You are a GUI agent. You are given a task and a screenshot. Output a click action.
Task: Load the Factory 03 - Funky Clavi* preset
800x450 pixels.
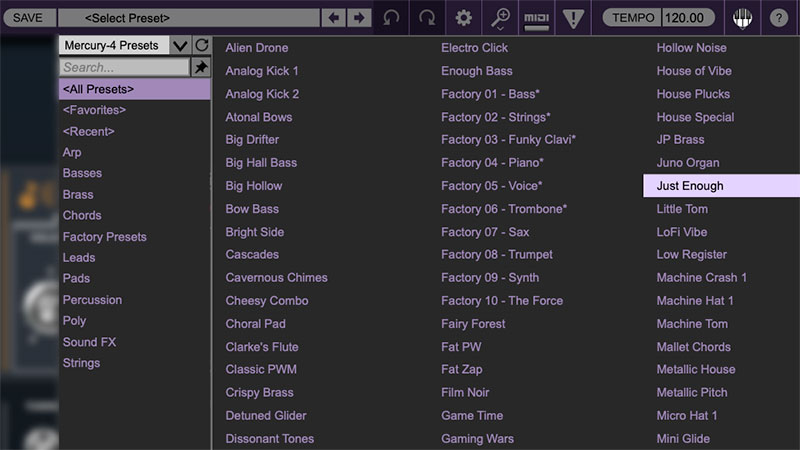click(508, 140)
